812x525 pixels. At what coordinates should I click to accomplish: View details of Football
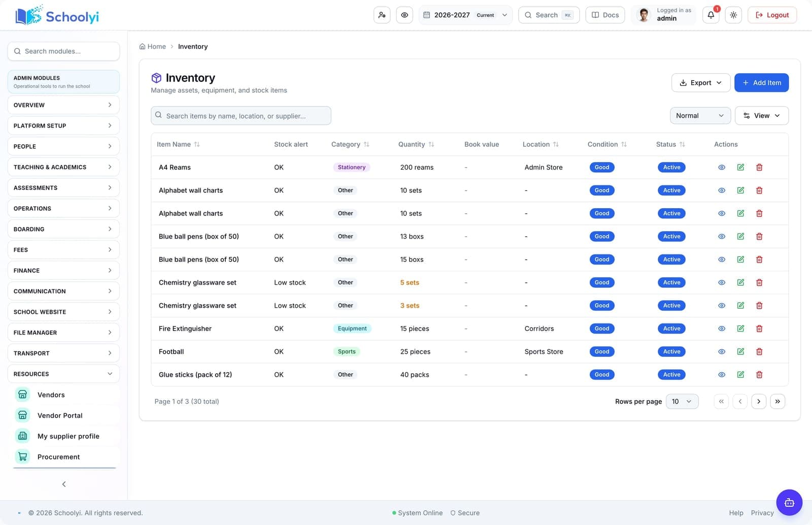(722, 351)
